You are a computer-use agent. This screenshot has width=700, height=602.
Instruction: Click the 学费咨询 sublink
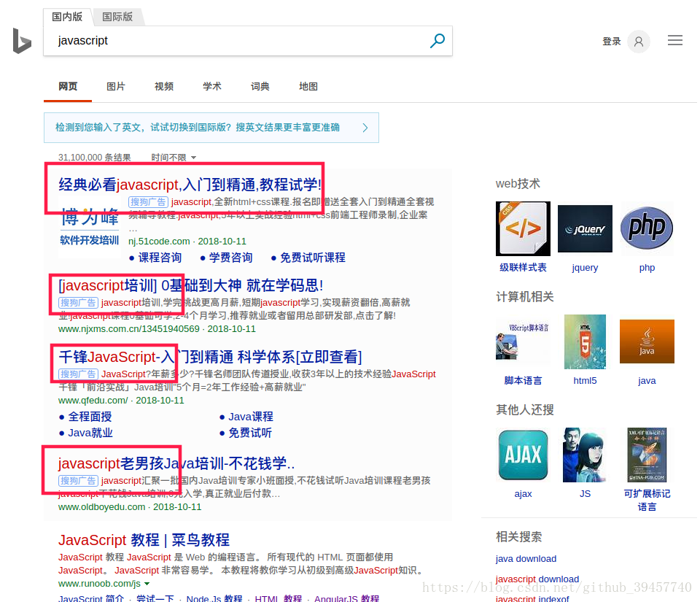[231, 258]
